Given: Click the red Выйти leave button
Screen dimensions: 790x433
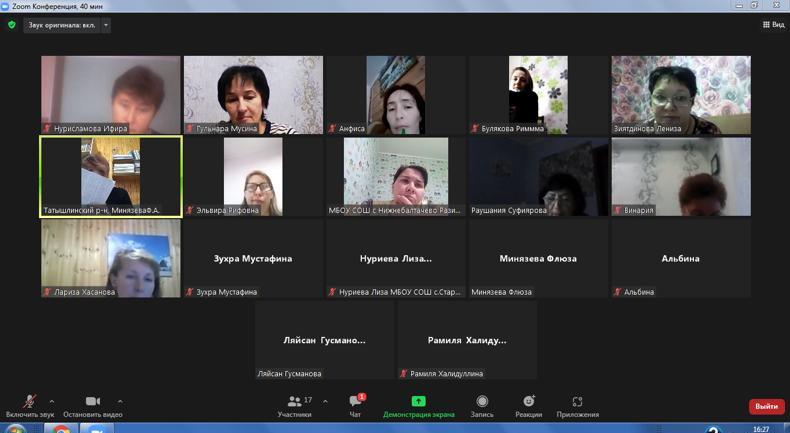Looking at the screenshot, I should 766,406.
